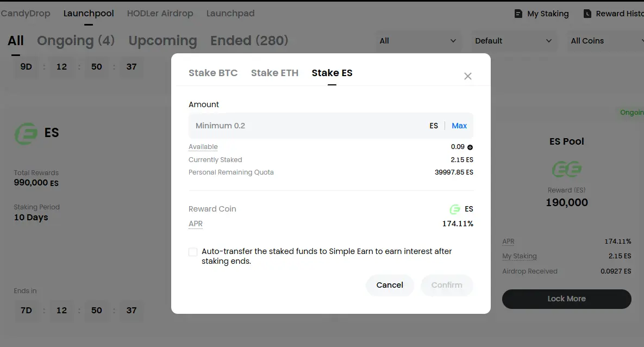Enable auto-transfer to Simple Earn checkbox
644x347 pixels.
coord(192,252)
